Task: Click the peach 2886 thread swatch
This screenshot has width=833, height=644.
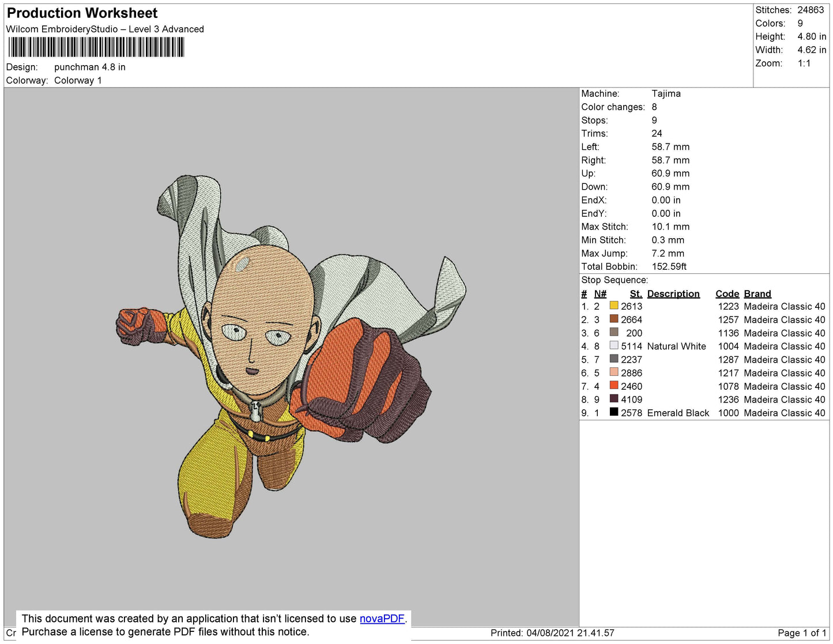Action: (614, 372)
